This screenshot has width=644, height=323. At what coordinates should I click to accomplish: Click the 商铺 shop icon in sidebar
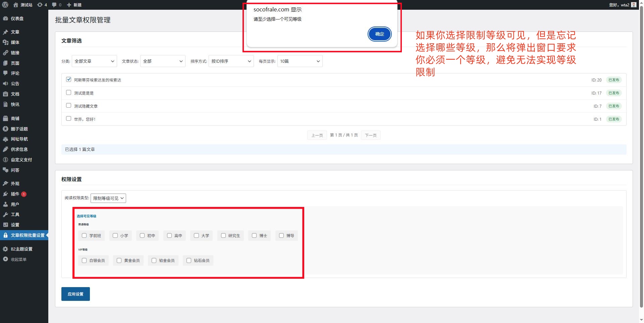(5, 118)
